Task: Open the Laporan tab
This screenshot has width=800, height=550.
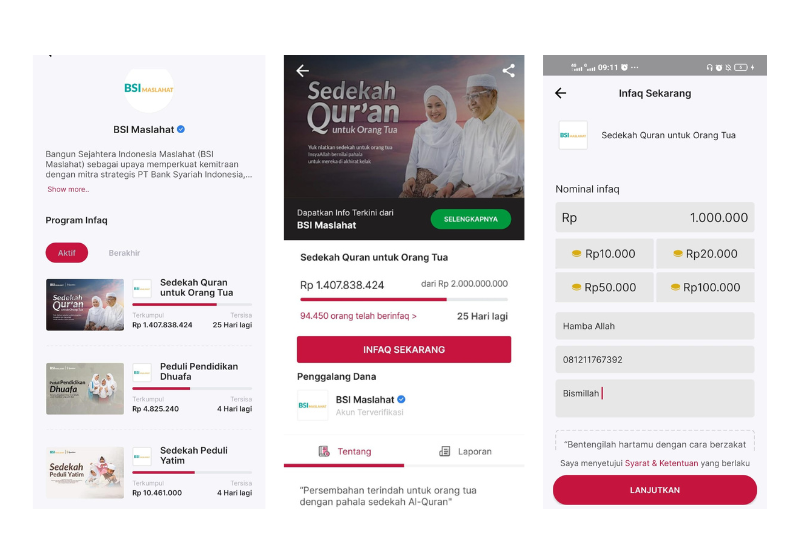Action: coord(465,452)
